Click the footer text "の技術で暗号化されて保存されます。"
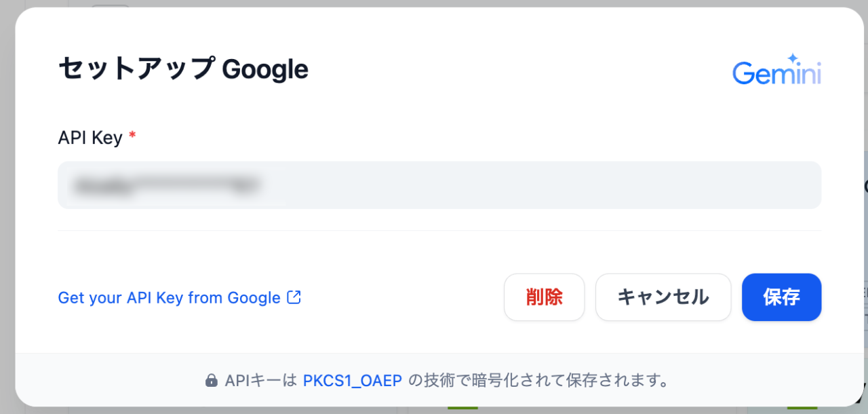Screen dimensions: 868x414 point(538,380)
